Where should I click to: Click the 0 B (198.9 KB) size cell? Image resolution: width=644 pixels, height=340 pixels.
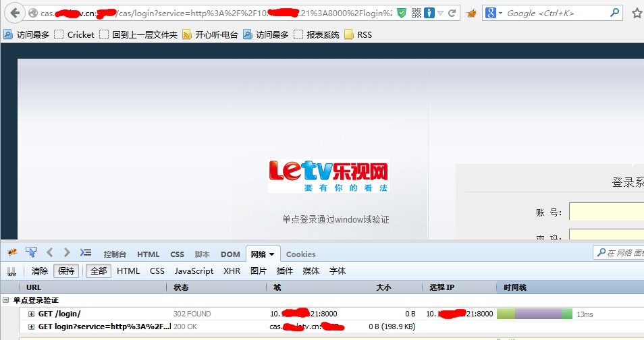392,327
